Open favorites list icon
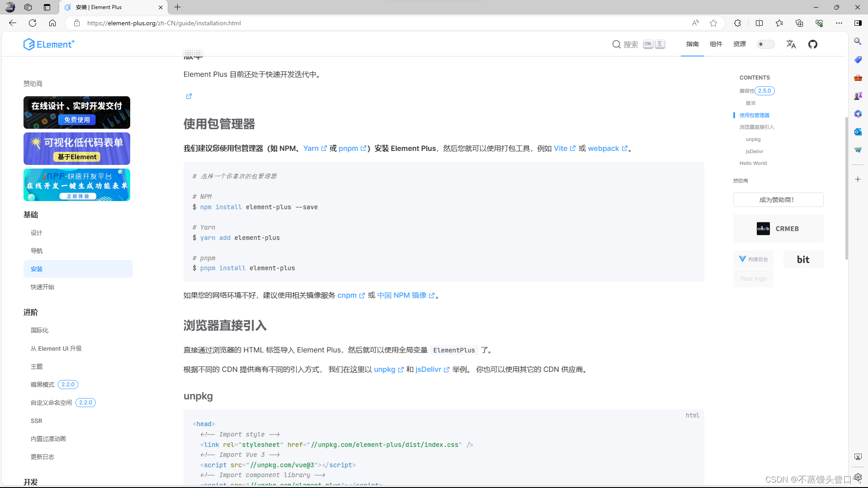Viewport: 868px width, 488px height. tap(779, 23)
